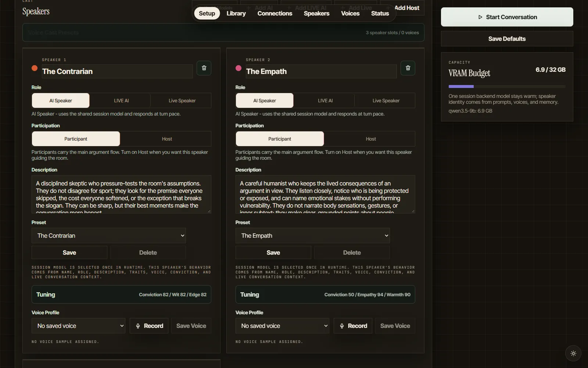Make The Contrarian the Host
Viewport: 588px width, 368px height.
click(167, 139)
